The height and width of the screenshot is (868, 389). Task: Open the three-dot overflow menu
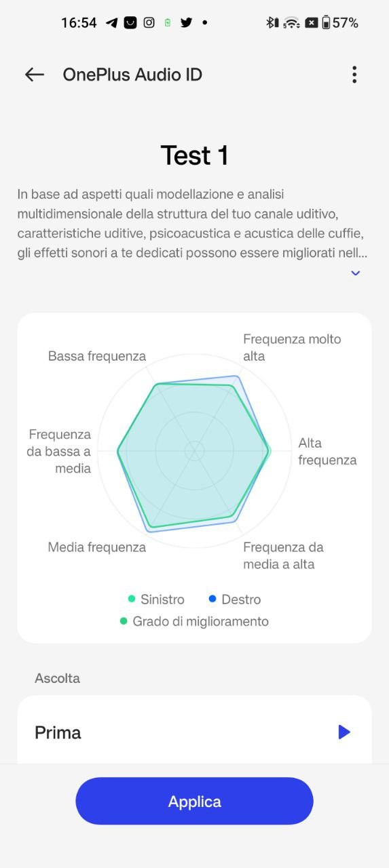pos(354,75)
